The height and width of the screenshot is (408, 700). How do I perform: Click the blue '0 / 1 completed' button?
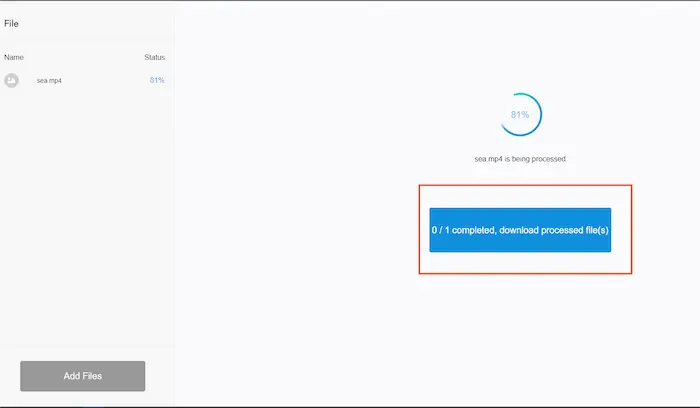click(x=520, y=230)
